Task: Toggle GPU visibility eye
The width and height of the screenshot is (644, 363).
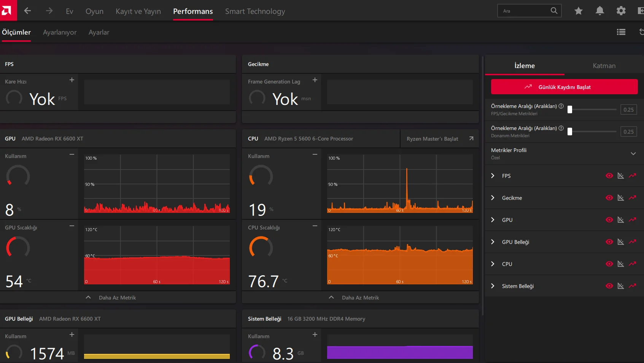Action: (x=609, y=220)
